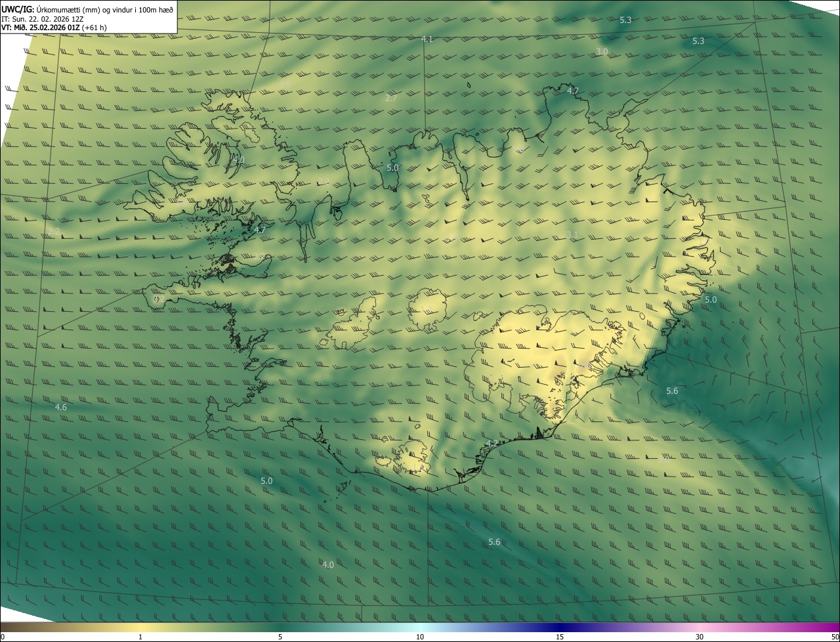Select the '3.0' value label on the map
The image size is (840, 642).
[x=602, y=51]
